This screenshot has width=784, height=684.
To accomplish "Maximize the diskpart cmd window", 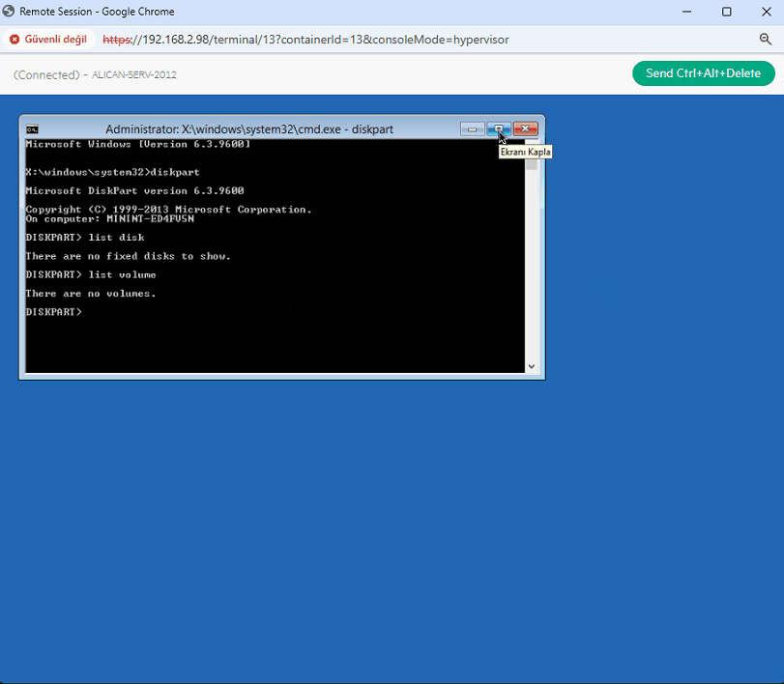I will (x=499, y=128).
